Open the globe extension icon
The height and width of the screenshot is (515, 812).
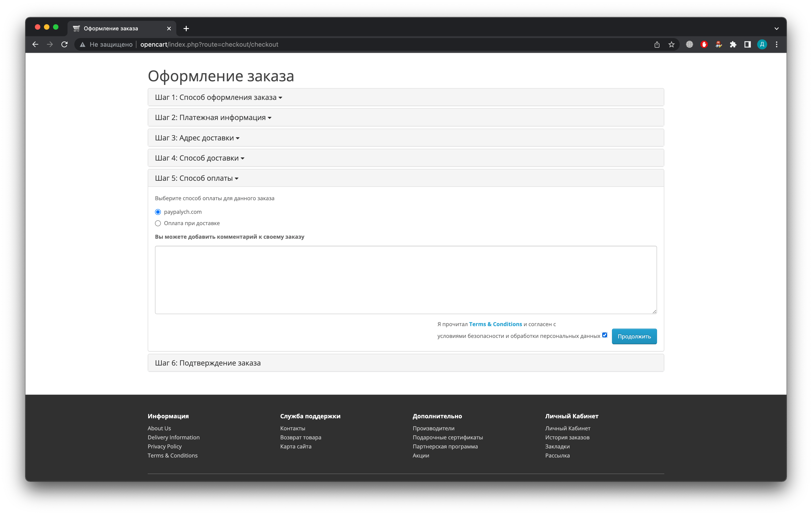pyautogui.click(x=689, y=44)
